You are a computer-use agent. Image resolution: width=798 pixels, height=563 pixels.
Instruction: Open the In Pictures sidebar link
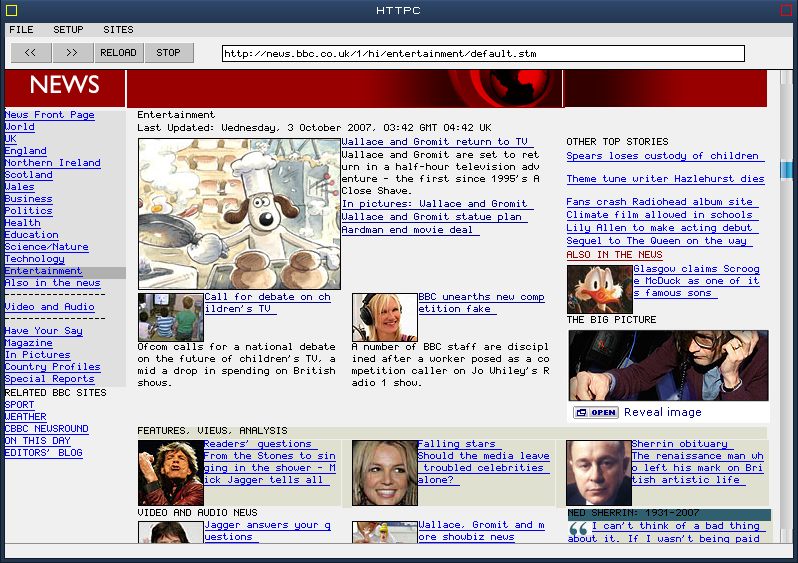pyautogui.click(x=38, y=355)
